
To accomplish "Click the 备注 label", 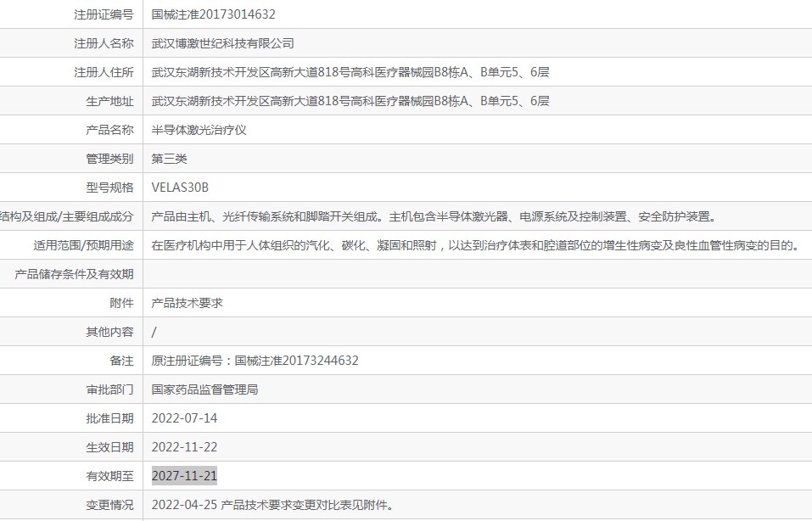I will (x=121, y=361).
